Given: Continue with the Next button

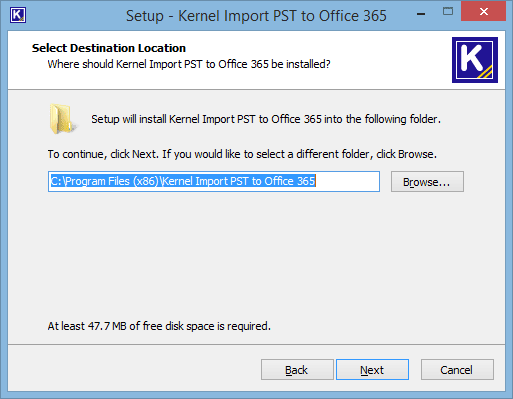Looking at the screenshot, I should click(372, 370).
